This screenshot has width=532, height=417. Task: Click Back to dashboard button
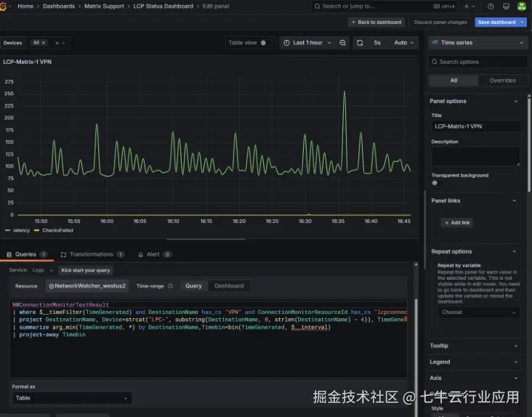[x=376, y=22]
